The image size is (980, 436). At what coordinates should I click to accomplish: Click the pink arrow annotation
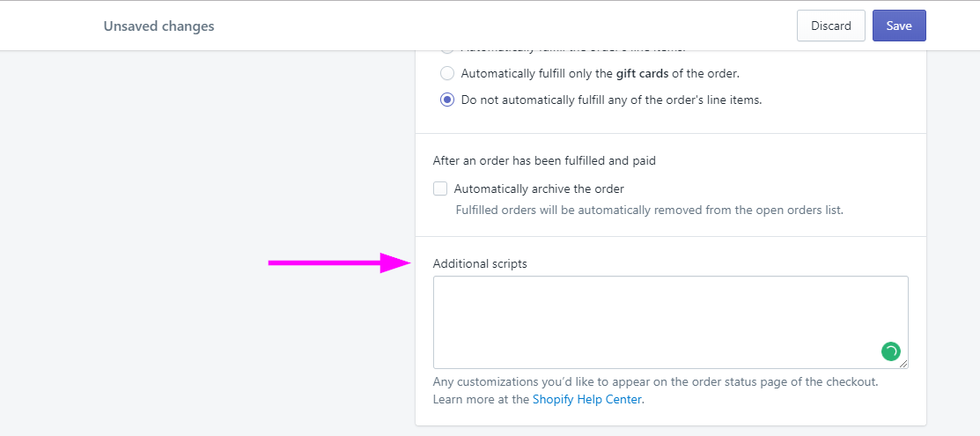tap(339, 263)
